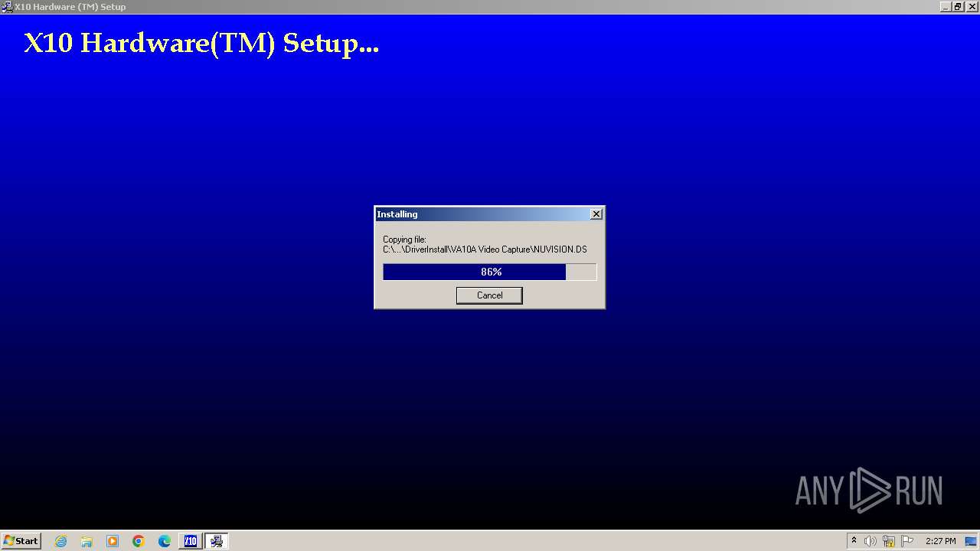Minimize the X10 Hardware Setup window
Screen dimensions: 980x551
coord(946,7)
